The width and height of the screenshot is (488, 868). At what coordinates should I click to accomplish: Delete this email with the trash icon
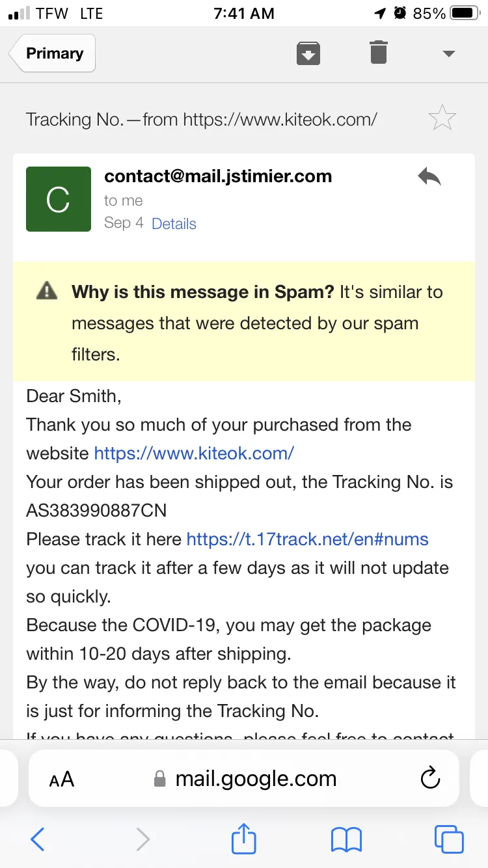[379, 52]
